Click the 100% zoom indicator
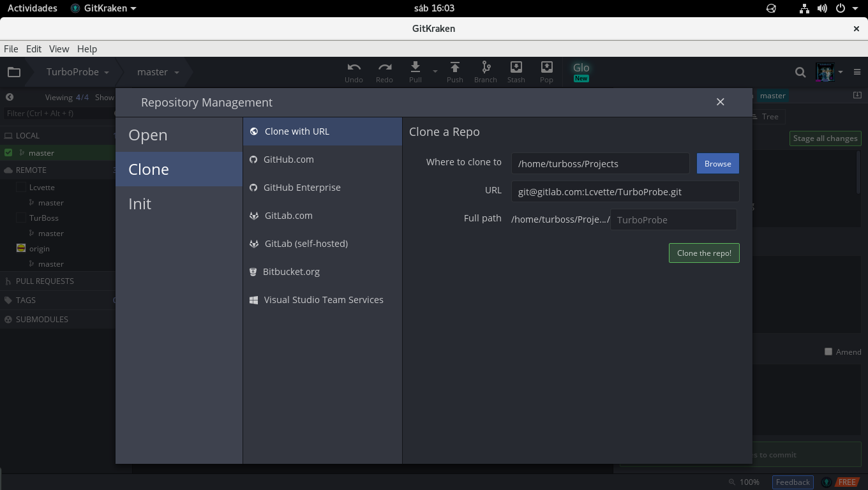 click(x=744, y=482)
